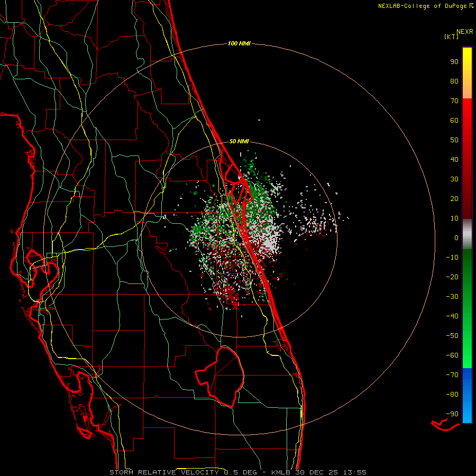Pick the gray zero-velocity segment of color bar
This screenshot has width=476, height=476.
(467, 234)
